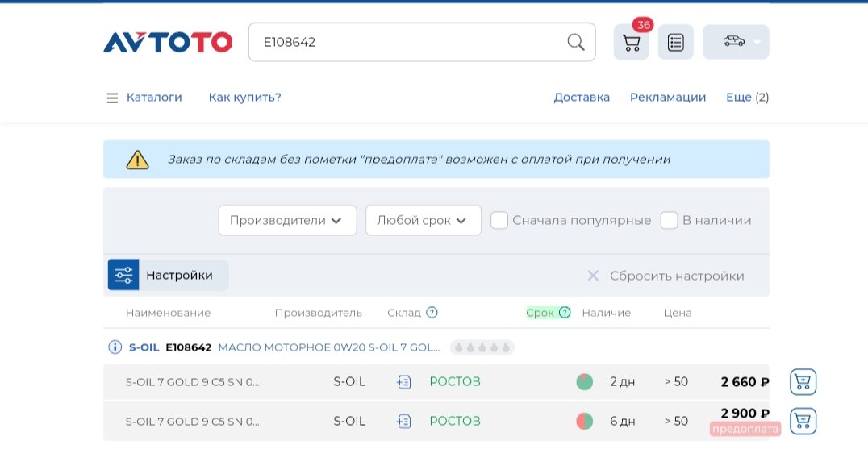Click the РОСТОВ warehouse in the 2 дн row
The width and height of the screenshot is (868, 474).
click(x=455, y=381)
